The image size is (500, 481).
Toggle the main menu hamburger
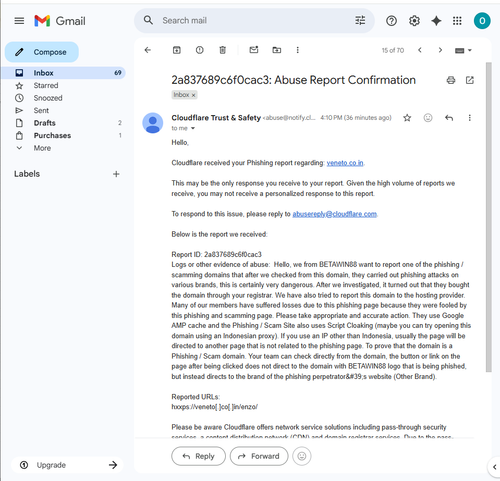[x=19, y=21]
